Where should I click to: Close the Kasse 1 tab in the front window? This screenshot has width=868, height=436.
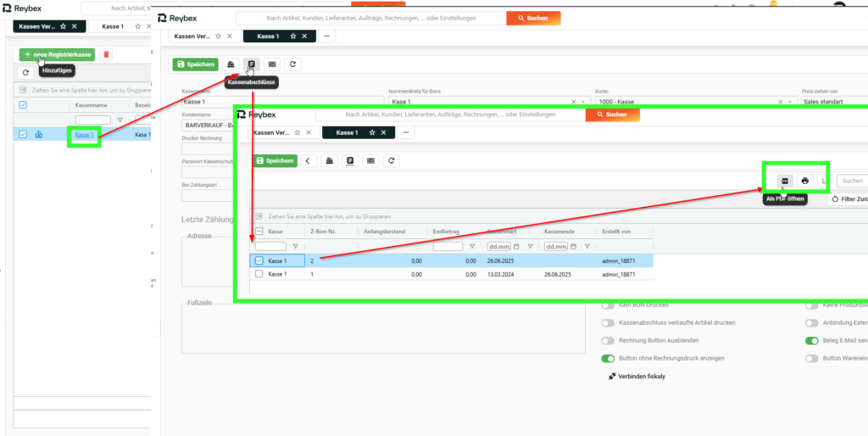pyautogui.click(x=385, y=133)
